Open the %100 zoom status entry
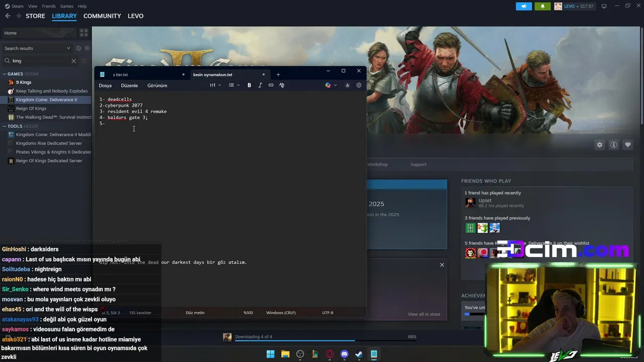This screenshot has width=644, height=362. point(248,313)
